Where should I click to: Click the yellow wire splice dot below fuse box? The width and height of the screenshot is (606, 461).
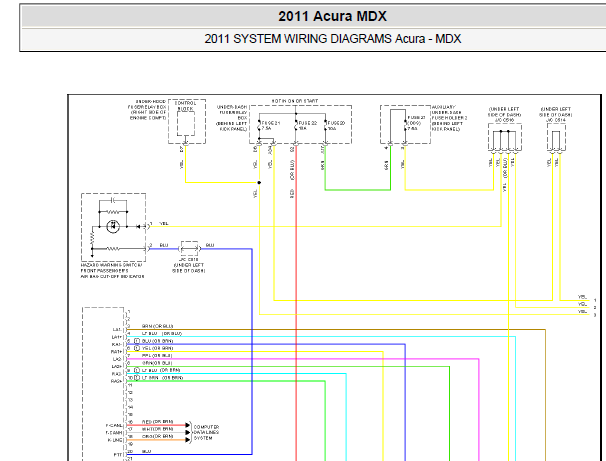259,182
